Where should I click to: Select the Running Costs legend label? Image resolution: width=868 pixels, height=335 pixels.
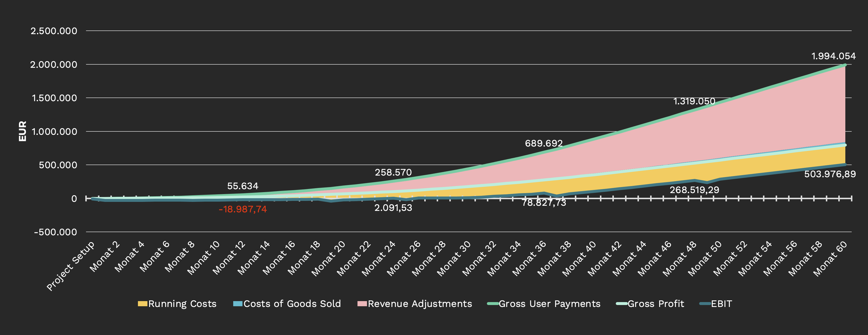182,304
